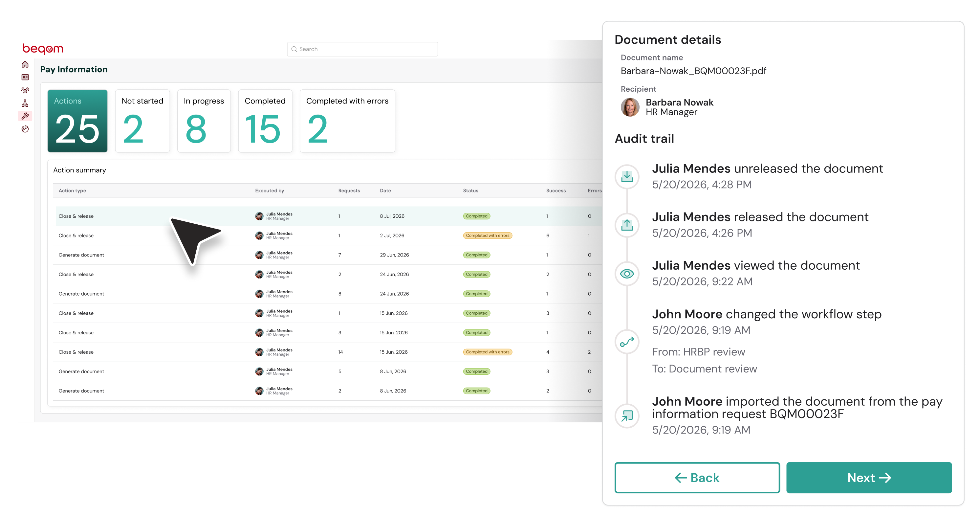Open the pie chart reports sidebar icon
980x515 pixels.
tap(25, 129)
